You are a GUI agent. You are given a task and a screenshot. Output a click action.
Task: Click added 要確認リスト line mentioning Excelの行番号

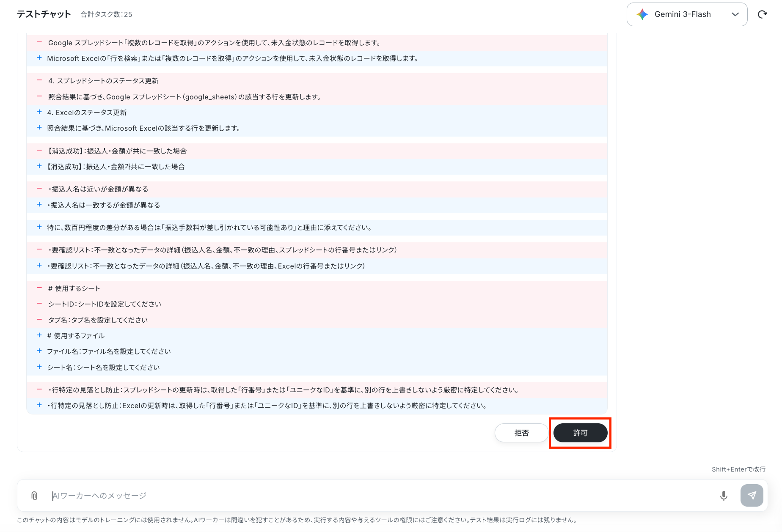317,266
